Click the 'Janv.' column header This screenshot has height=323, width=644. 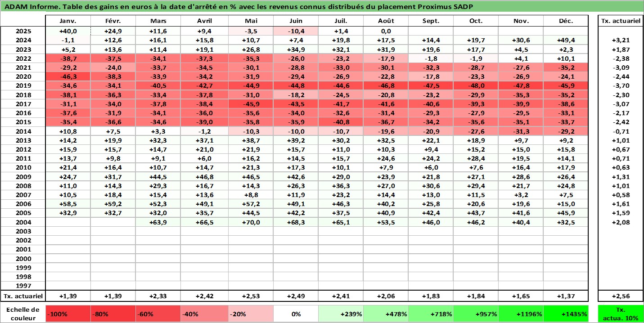pos(68,21)
